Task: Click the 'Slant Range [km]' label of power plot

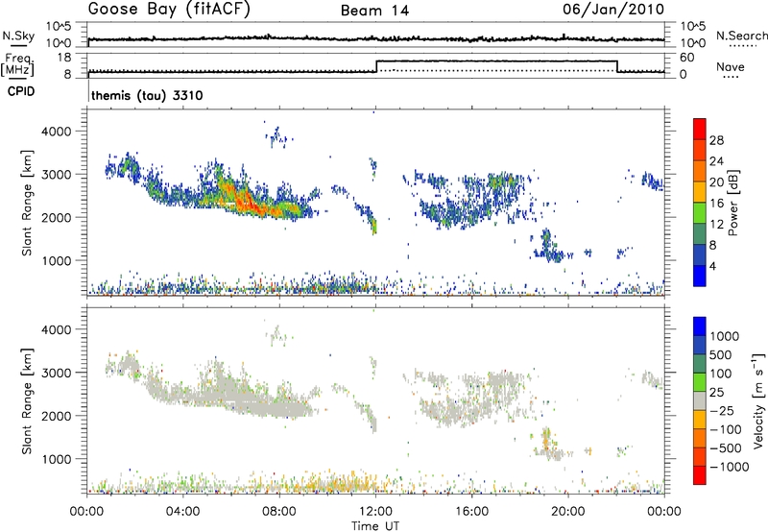Action: 27,203
